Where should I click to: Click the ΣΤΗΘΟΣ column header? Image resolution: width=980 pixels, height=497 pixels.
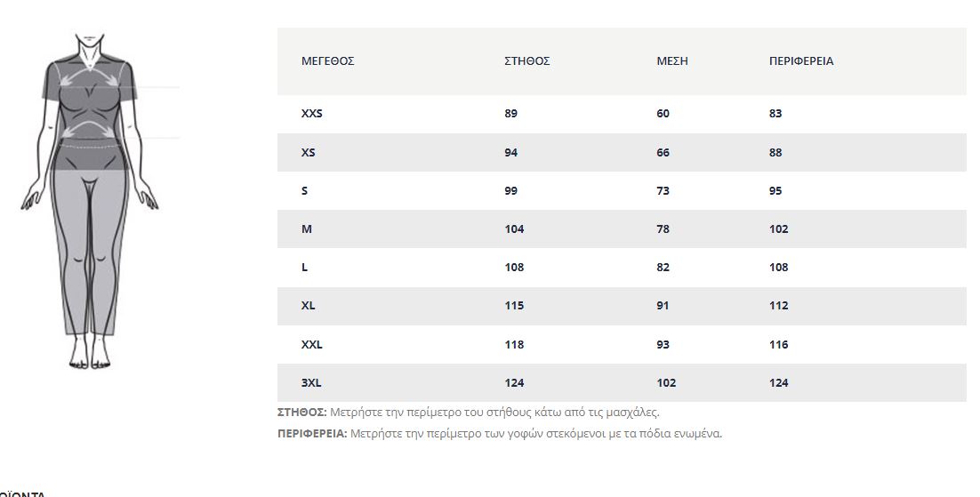tap(526, 61)
